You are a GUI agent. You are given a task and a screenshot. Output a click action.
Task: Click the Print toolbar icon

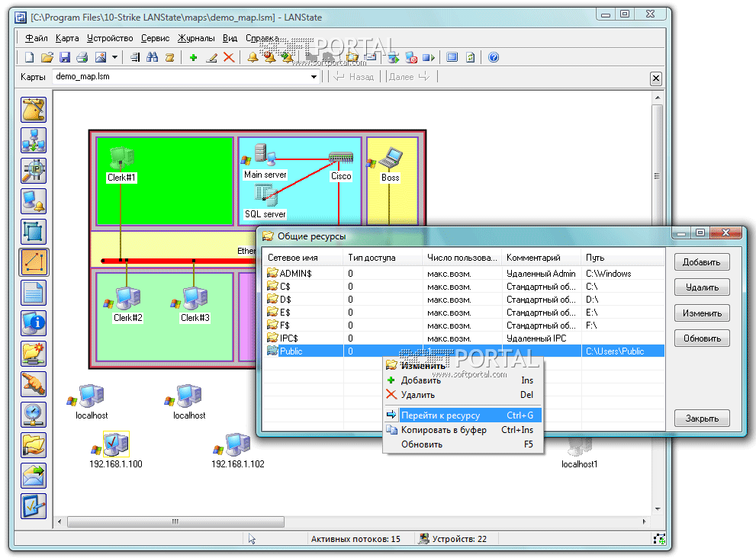coord(82,57)
